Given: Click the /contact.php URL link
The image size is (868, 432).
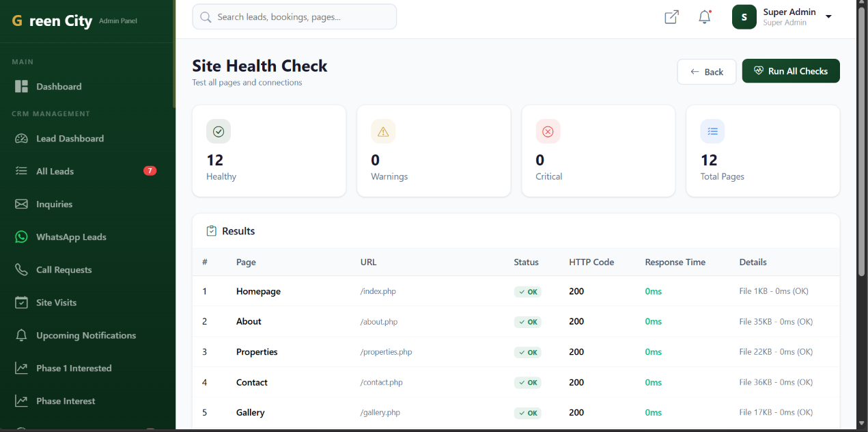Looking at the screenshot, I should point(382,382).
